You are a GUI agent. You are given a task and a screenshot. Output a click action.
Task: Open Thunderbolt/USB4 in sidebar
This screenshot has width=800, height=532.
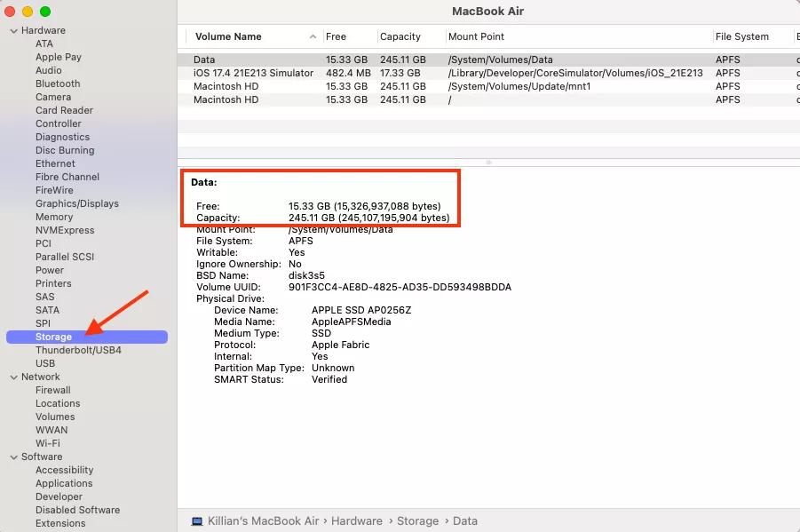pyautogui.click(x=78, y=350)
